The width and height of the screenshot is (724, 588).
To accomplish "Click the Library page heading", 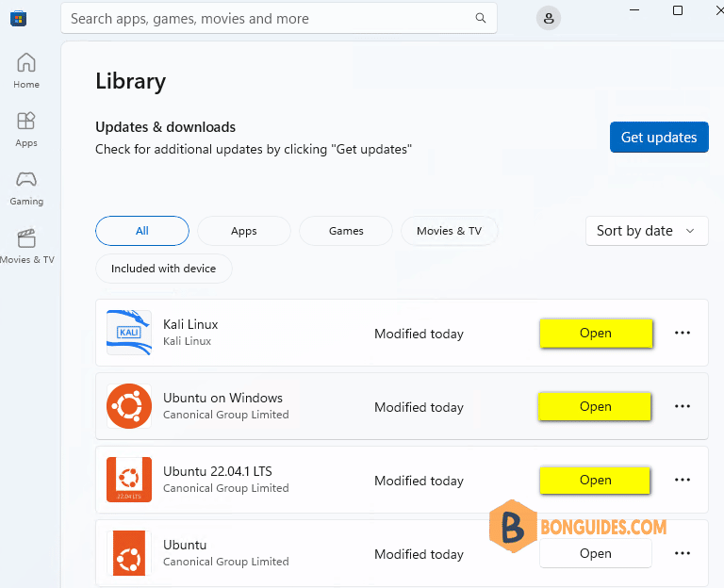I will tap(131, 81).
